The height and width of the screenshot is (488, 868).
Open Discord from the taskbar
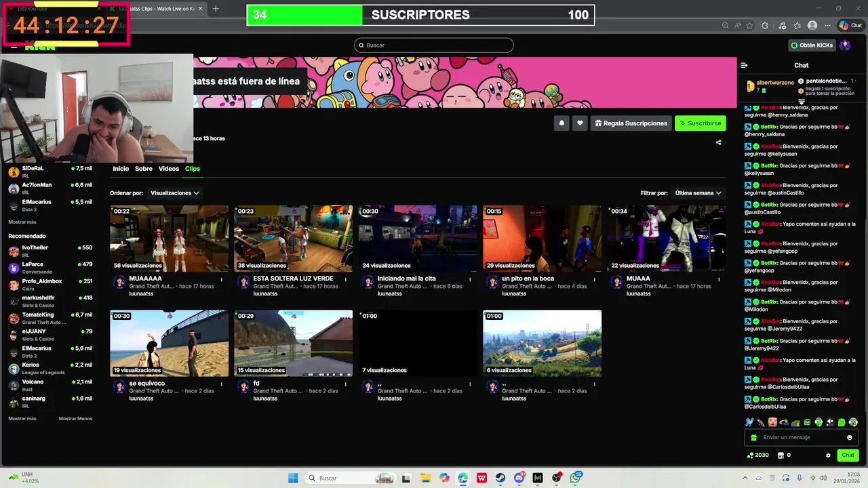pos(519,478)
